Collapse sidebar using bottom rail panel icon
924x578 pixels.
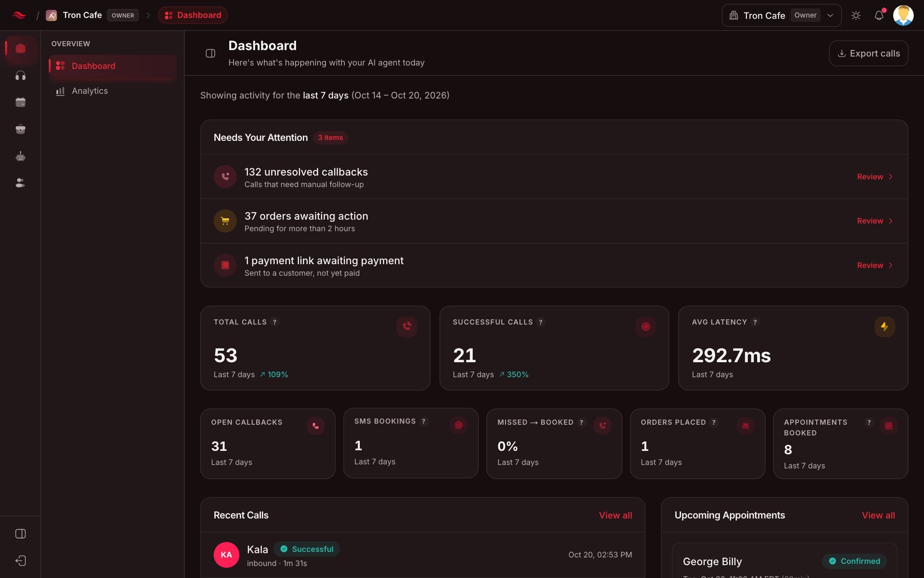(x=20, y=533)
